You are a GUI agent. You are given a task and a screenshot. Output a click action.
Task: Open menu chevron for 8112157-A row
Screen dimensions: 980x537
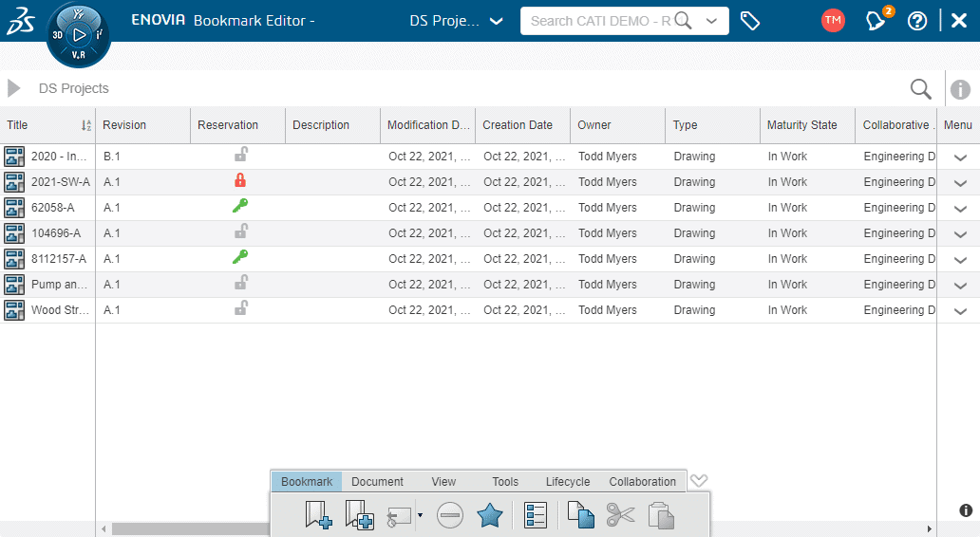click(x=960, y=260)
